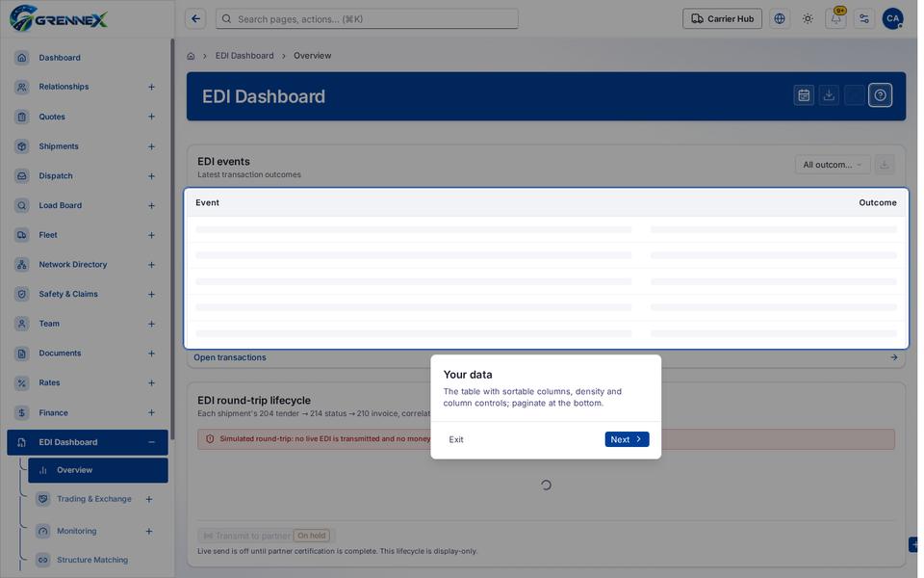Click the home breadcrumb icon
This screenshot has width=924, height=578.
(x=191, y=56)
